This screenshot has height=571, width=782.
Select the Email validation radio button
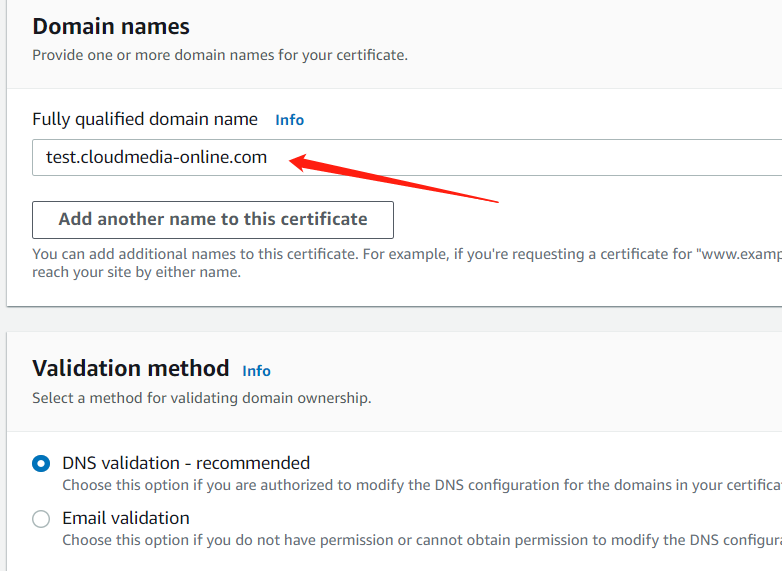point(41,519)
